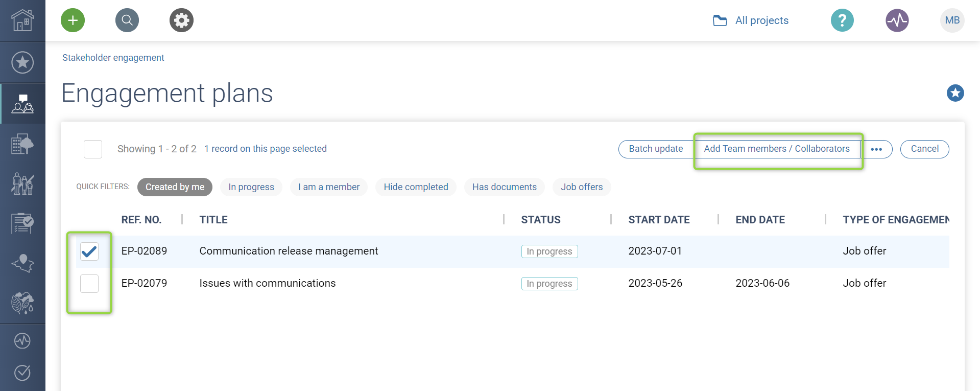This screenshot has width=980, height=391.
Task: Click the blue star favorite page icon
Action: point(955,93)
